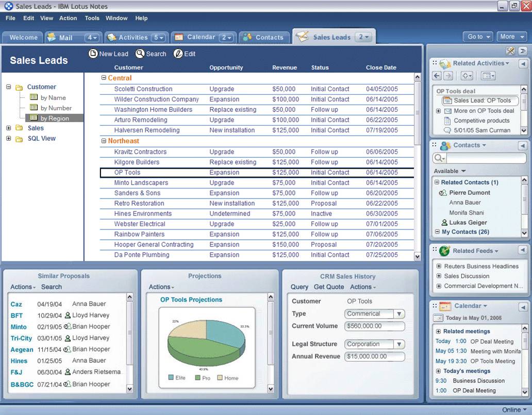Click the New Lead icon
Image resolution: width=532 pixels, height=415 pixels.
(93, 54)
